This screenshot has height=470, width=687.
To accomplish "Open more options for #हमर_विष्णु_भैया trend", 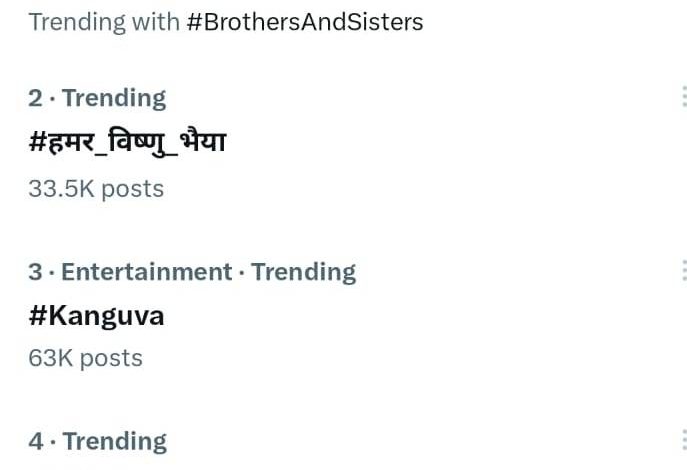I will pos(683,97).
